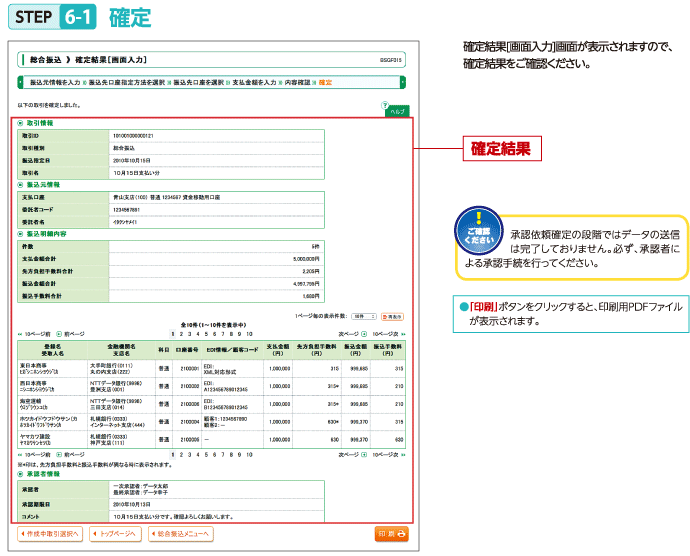Select page 10 in top pagination

(x=249, y=334)
